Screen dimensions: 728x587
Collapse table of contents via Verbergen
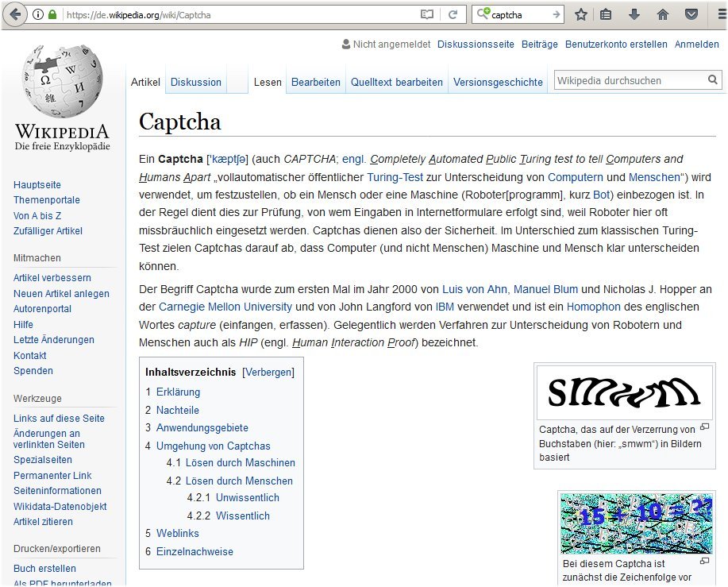tap(268, 372)
